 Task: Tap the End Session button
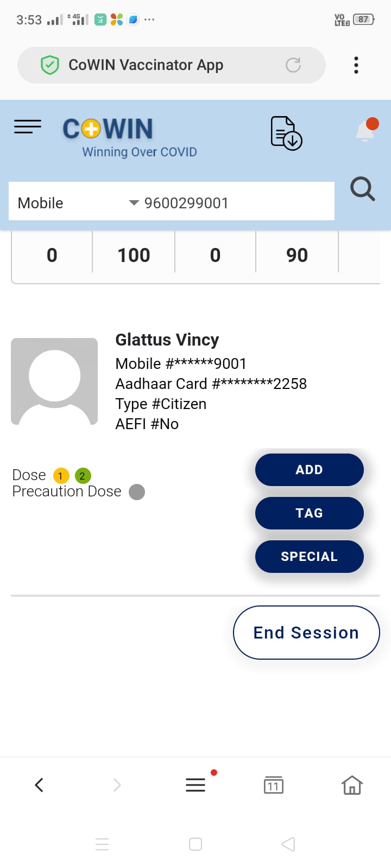point(306,633)
